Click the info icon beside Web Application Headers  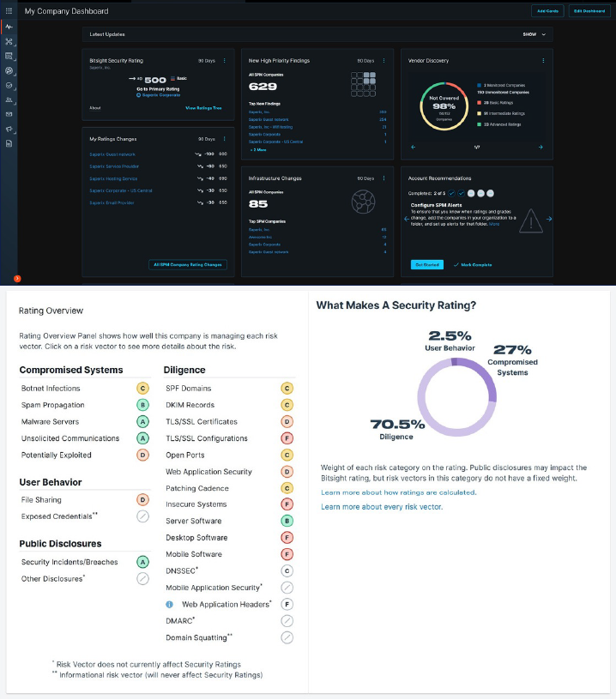pyautogui.click(x=169, y=605)
